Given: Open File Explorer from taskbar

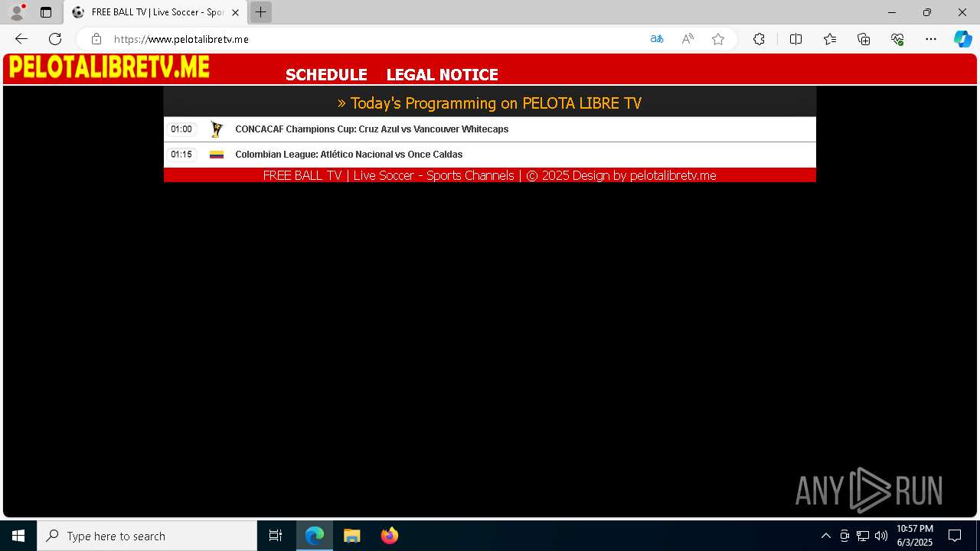Looking at the screenshot, I should pos(352,536).
